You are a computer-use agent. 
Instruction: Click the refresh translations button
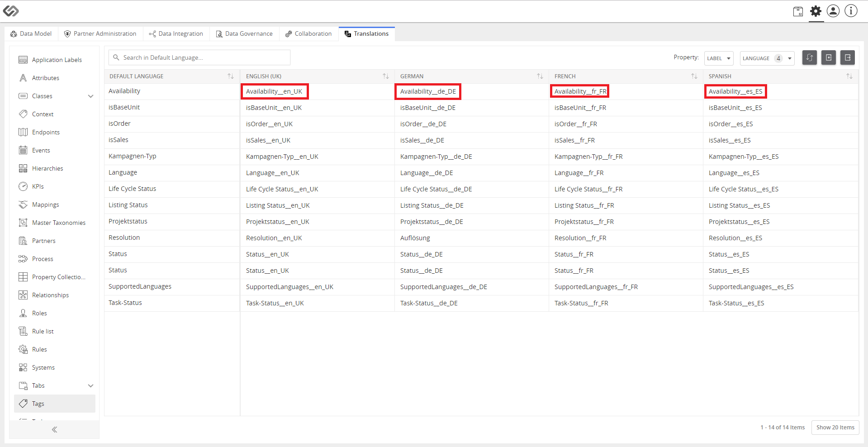[810, 57]
